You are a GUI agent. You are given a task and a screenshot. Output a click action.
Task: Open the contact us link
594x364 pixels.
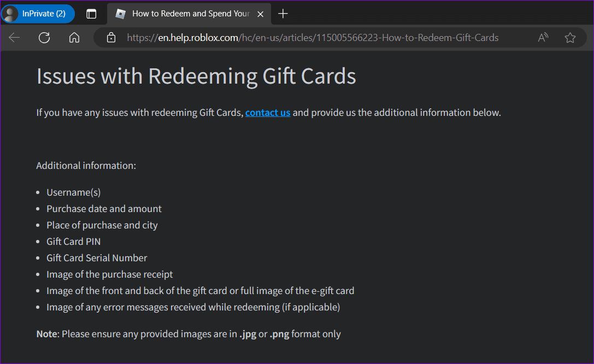coord(268,113)
